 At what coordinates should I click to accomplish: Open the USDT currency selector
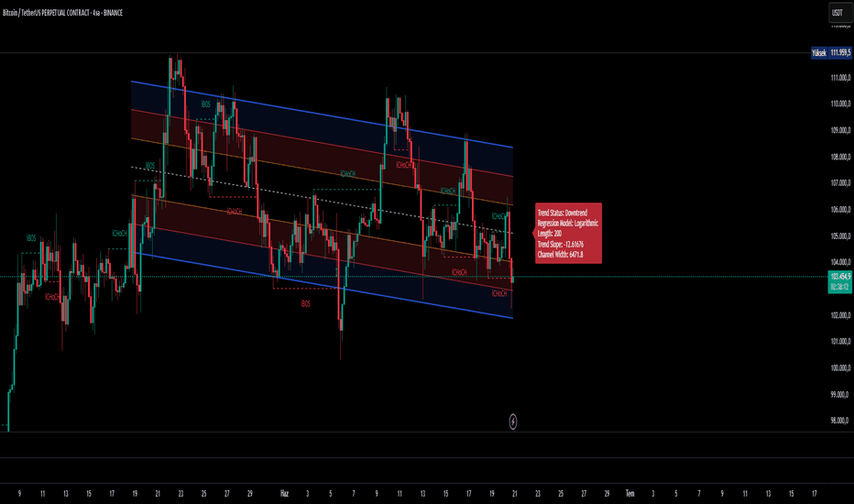point(838,13)
